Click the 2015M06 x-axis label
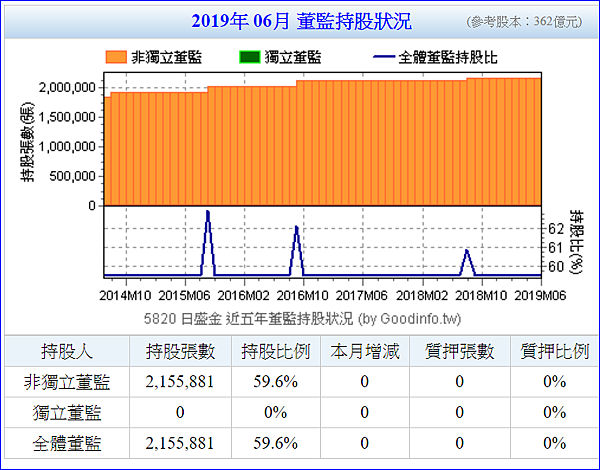Viewport: 600px width, 470px height. click(x=184, y=295)
